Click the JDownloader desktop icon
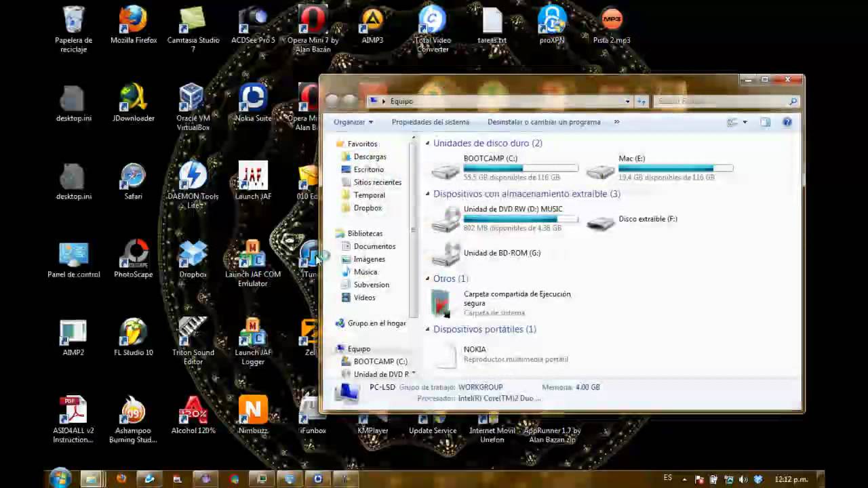 [x=134, y=103]
